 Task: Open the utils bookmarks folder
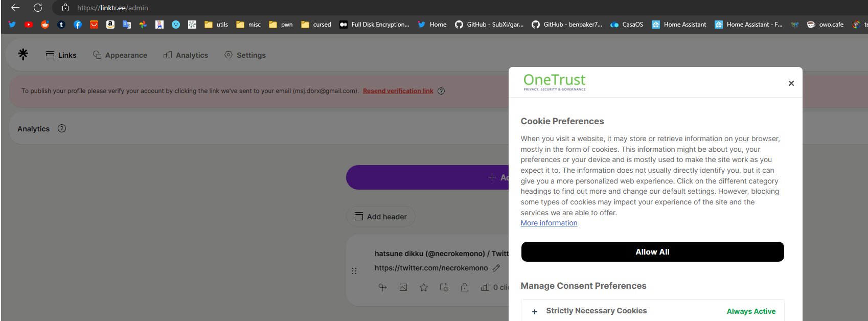216,25
